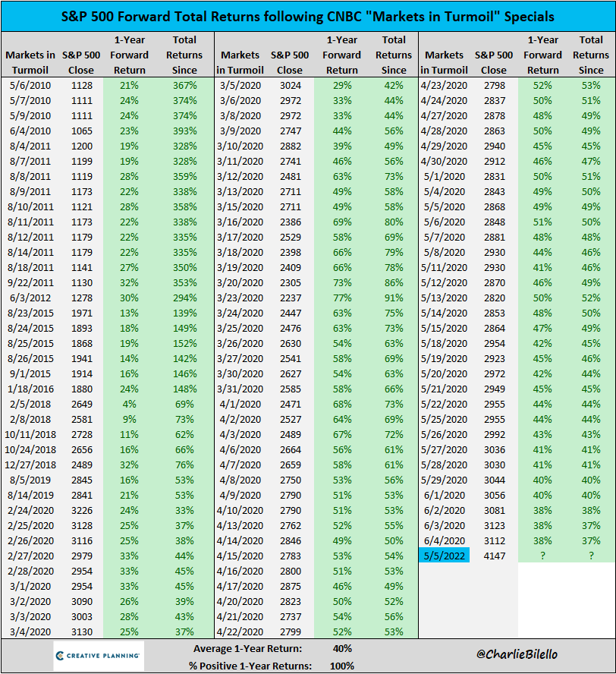Select the 8/8/2011 date cell
This screenshot has height=674, width=616.
[x=30, y=177]
